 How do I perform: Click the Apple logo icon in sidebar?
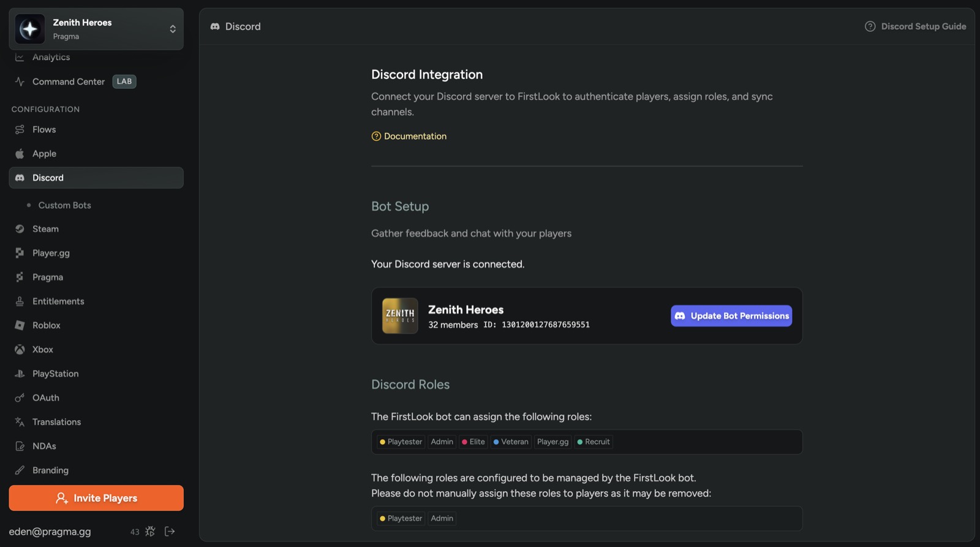pyautogui.click(x=20, y=154)
